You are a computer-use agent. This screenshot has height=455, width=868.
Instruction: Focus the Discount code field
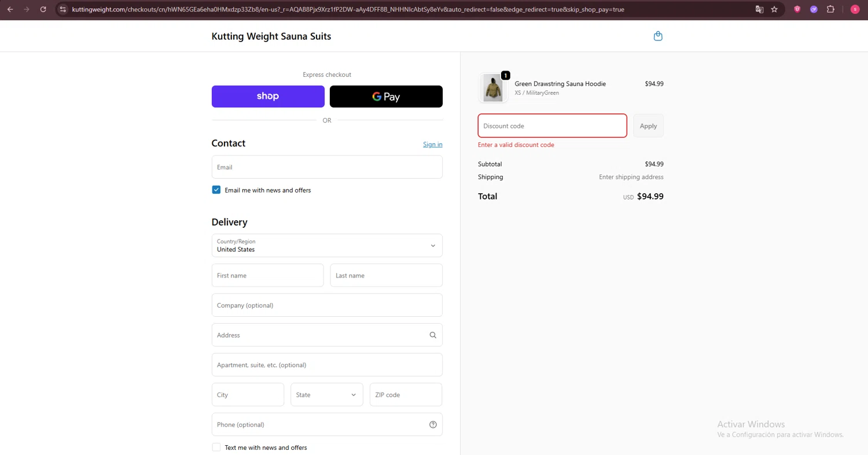553,126
